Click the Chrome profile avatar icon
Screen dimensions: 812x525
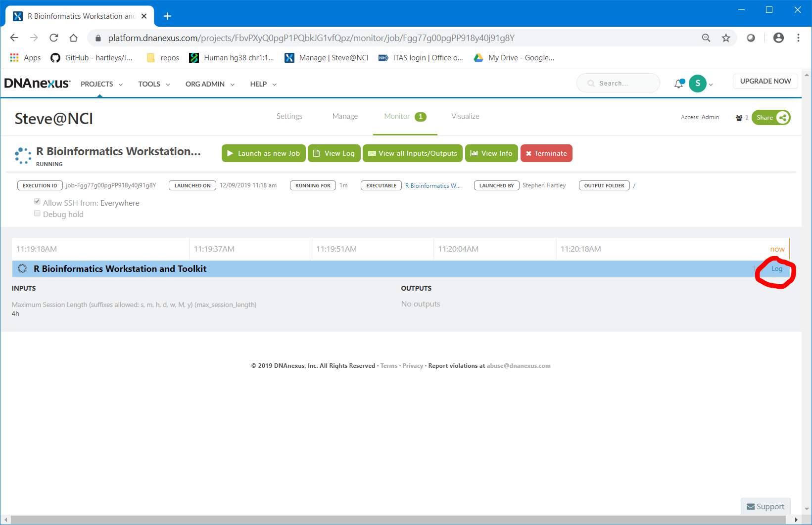[778, 38]
